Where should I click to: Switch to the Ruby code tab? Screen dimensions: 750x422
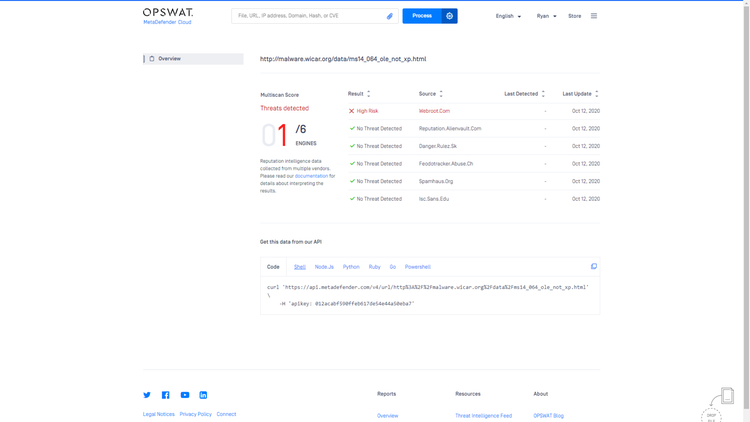pos(375,267)
